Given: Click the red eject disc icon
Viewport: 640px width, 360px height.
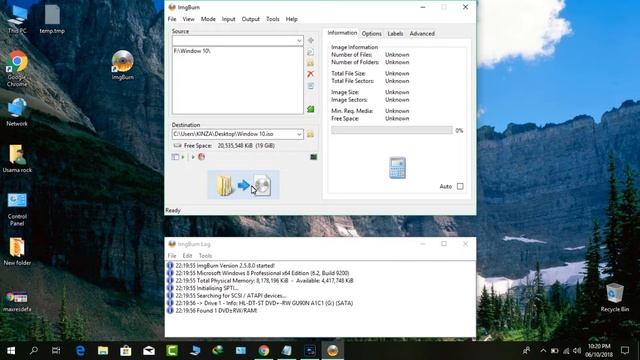Looking at the screenshot, I should (x=202, y=157).
